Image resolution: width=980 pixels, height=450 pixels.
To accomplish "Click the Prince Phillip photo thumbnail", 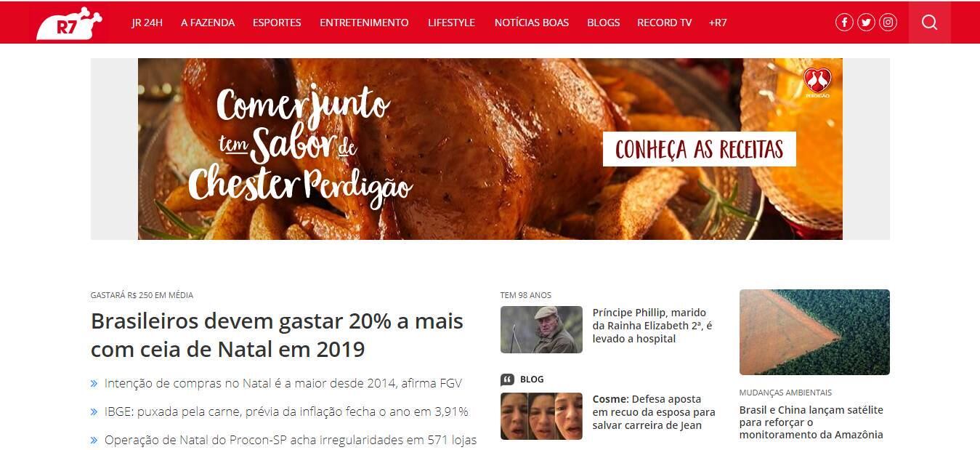I will 541,329.
